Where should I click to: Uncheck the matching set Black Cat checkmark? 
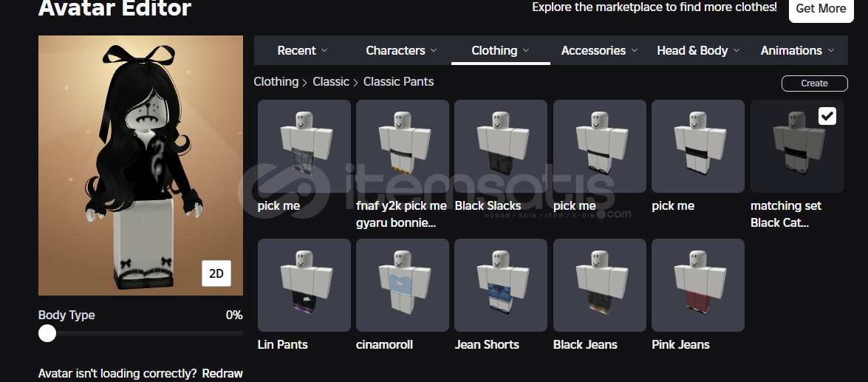coord(827,116)
